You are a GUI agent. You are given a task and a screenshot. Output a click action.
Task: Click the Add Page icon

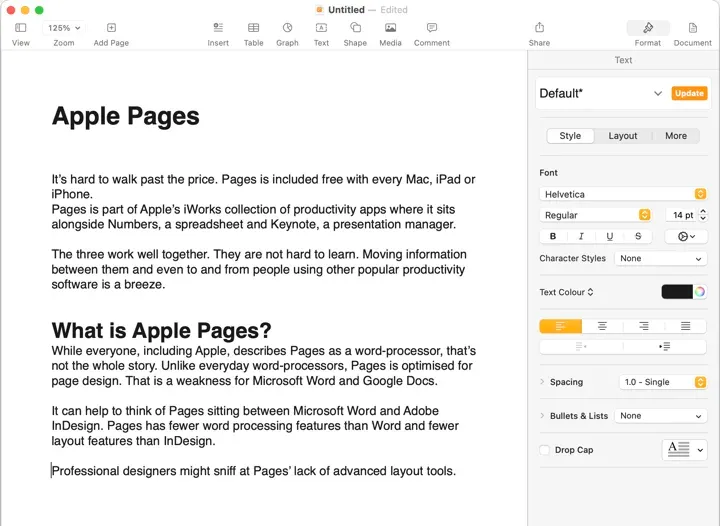tap(111, 28)
